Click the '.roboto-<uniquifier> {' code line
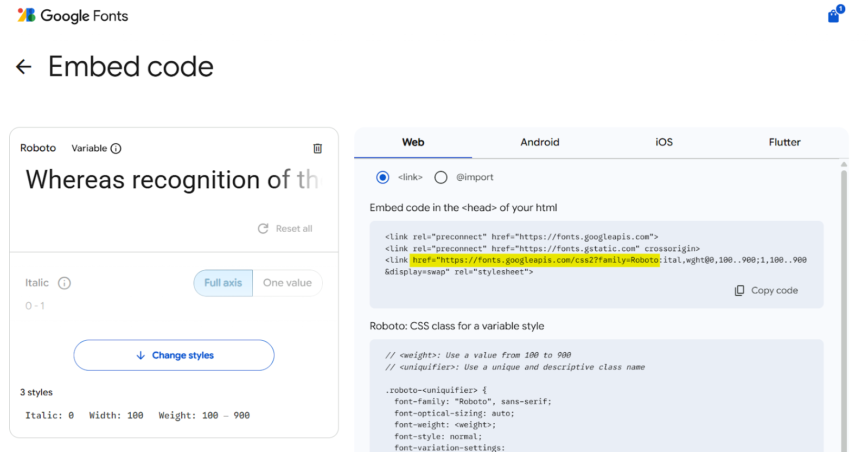Viewport: 868px width, 452px height. [x=436, y=390]
